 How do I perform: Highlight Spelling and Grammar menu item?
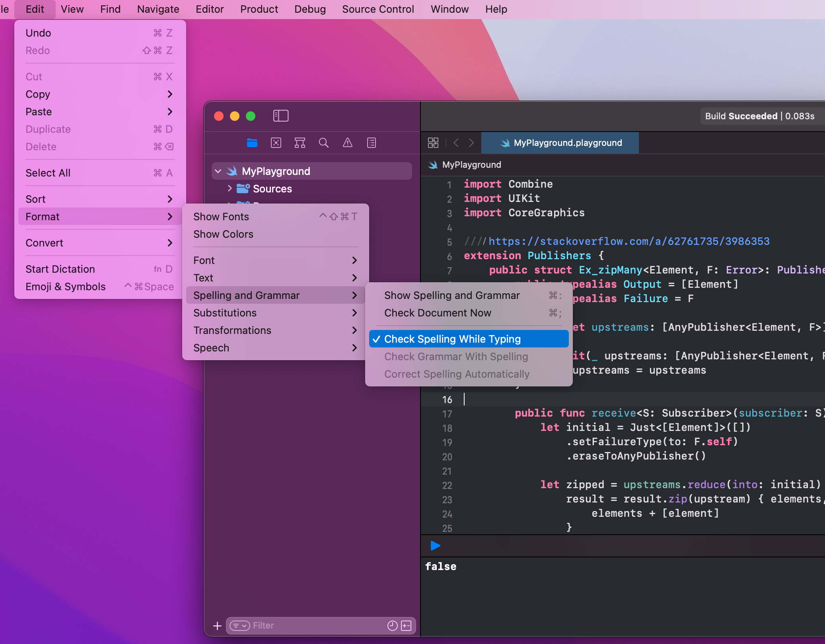(275, 295)
